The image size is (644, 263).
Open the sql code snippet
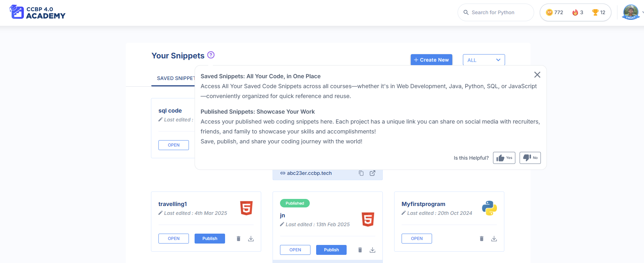click(174, 145)
